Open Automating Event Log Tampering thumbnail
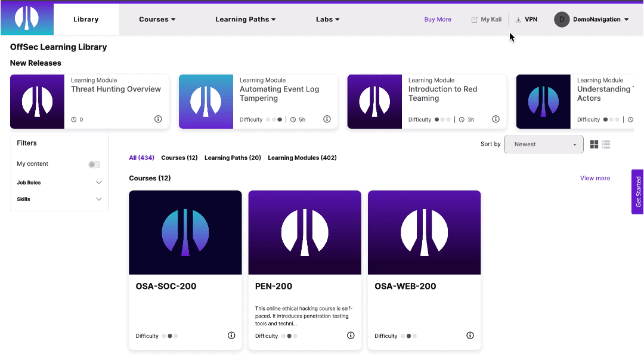This screenshot has height=363, width=644. (206, 101)
